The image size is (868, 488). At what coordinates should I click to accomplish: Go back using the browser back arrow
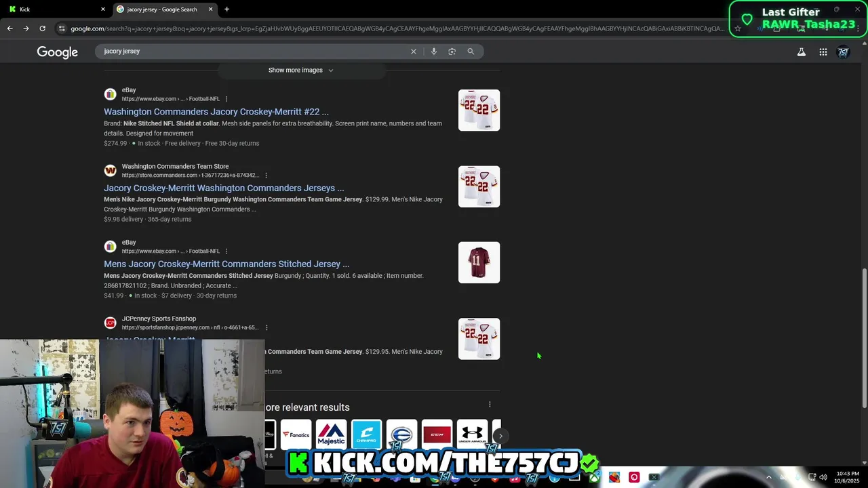[x=9, y=28]
